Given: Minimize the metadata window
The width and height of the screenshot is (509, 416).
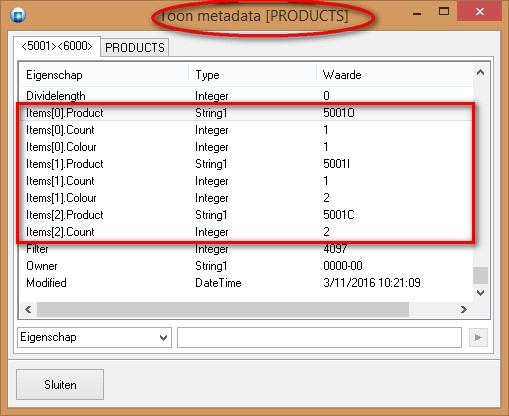Looking at the screenshot, I should pyautogui.click(x=417, y=13).
